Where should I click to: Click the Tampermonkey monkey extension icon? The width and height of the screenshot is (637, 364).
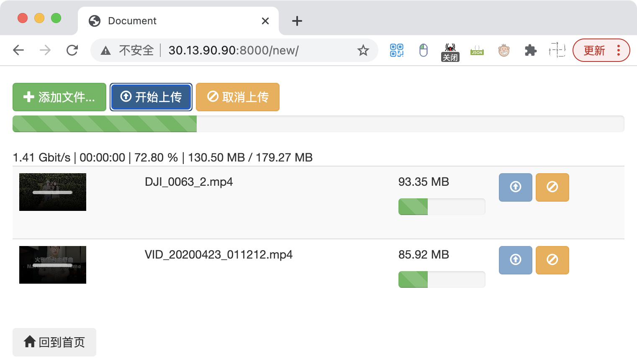coord(503,51)
